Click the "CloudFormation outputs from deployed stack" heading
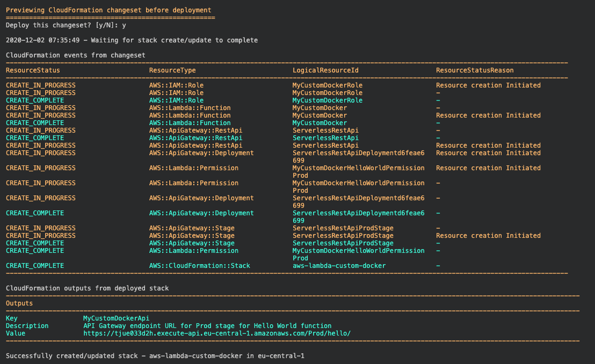 pos(88,288)
